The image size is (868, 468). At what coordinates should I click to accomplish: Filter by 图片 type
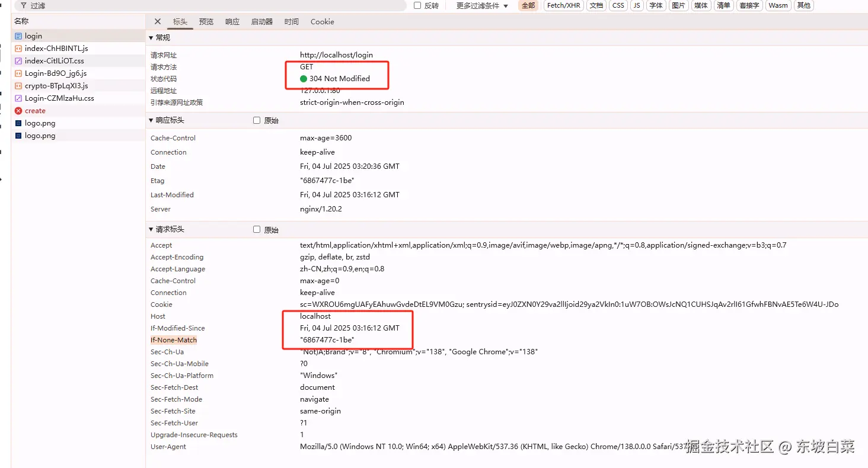coord(679,5)
